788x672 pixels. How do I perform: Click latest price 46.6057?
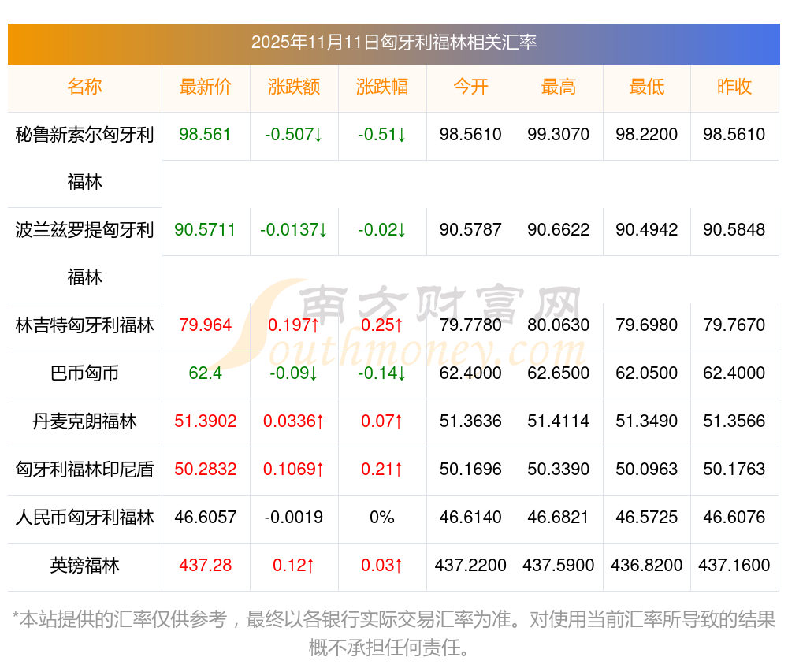tap(205, 518)
